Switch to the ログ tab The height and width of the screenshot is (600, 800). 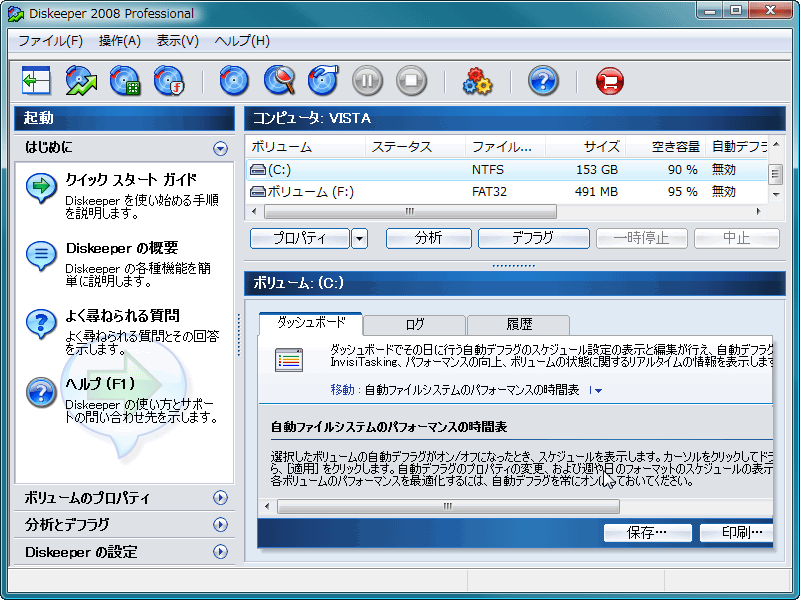point(414,324)
